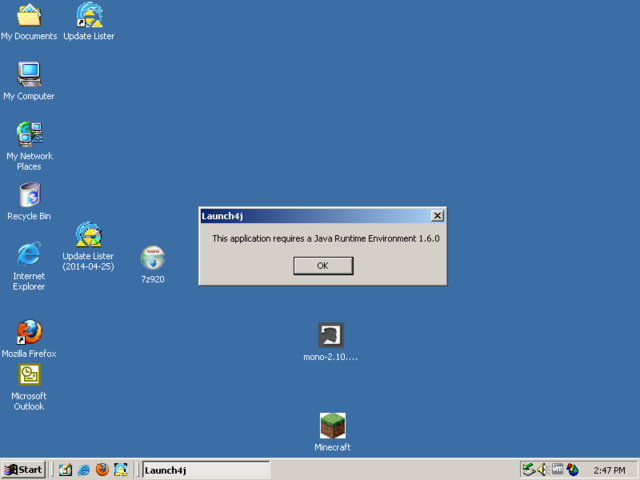Click the volume speaker tray icon
This screenshot has height=480, width=640.
point(543,470)
